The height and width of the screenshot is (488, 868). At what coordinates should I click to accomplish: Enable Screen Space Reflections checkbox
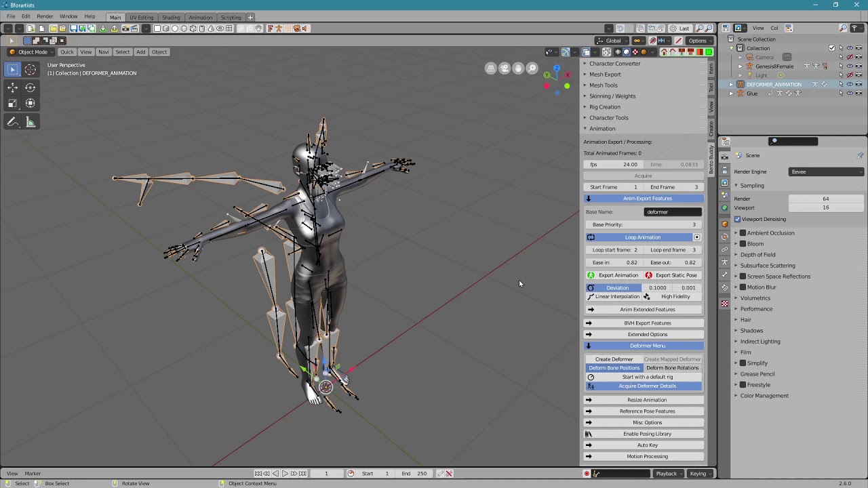743,276
